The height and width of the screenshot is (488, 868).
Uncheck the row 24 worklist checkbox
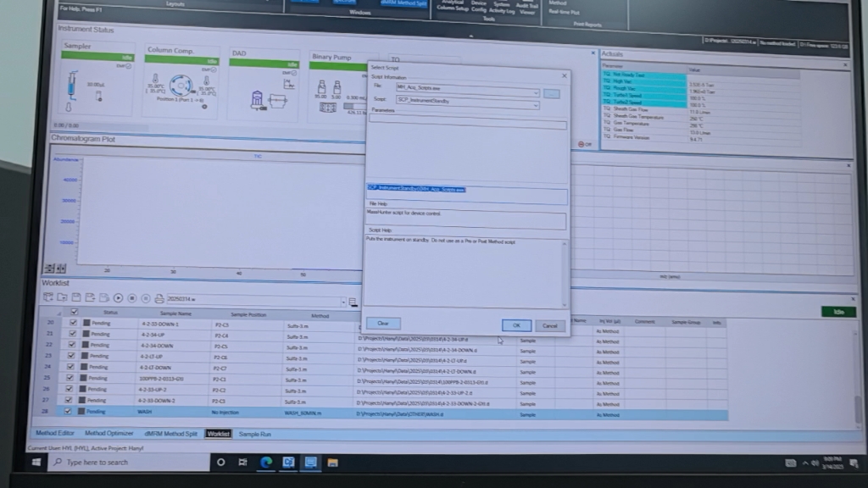70,367
